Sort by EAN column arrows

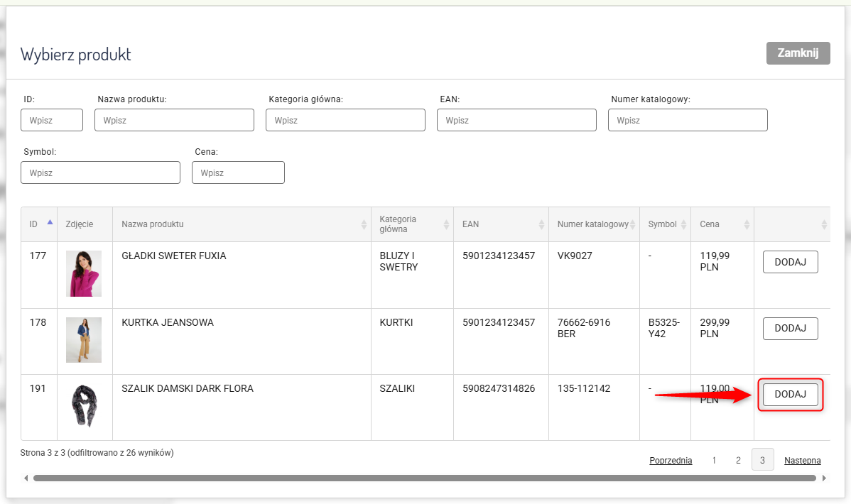coord(541,224)
